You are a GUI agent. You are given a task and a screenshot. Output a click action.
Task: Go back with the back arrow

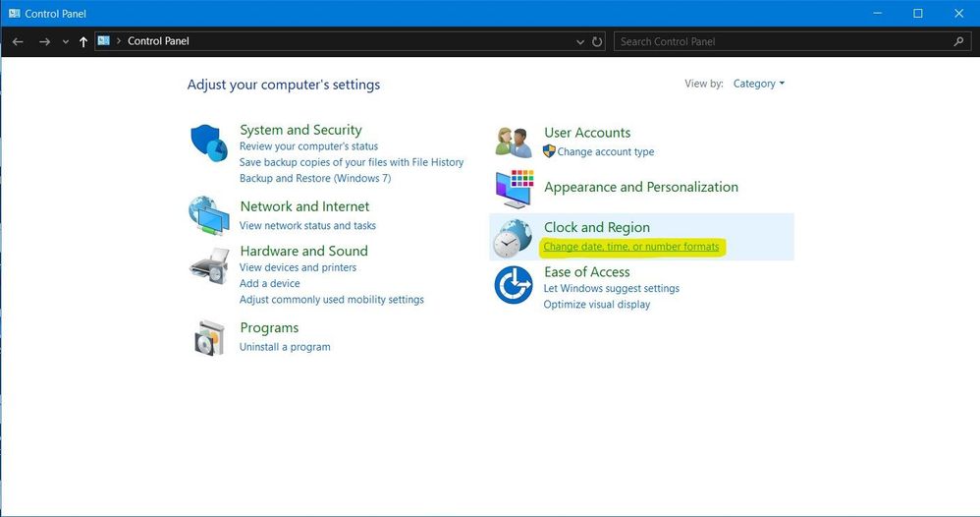18,41
